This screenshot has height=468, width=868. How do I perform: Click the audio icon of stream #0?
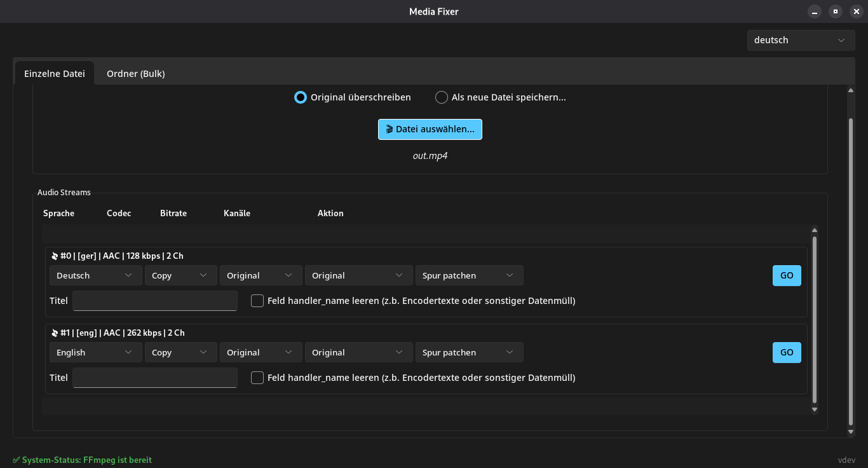pyautogui.click(x=55, y=256)
